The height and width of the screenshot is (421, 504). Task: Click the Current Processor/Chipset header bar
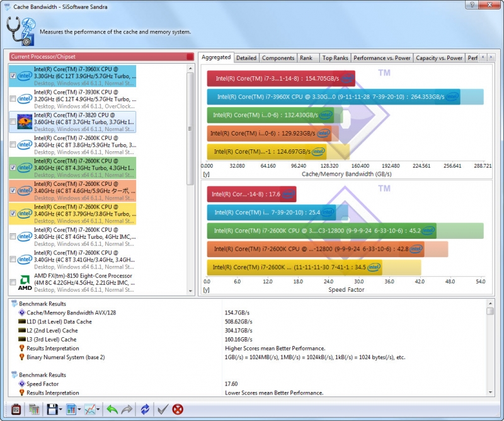(x=101, y=57)
